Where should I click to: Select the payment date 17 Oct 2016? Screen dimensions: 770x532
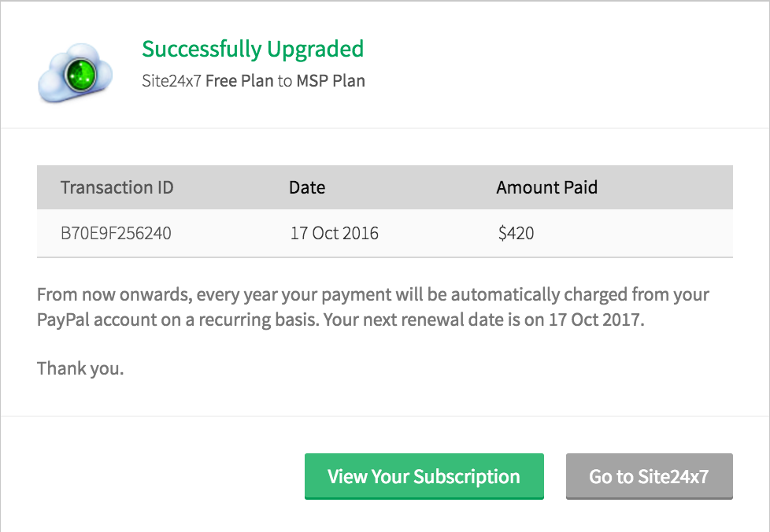pos(334,233)
